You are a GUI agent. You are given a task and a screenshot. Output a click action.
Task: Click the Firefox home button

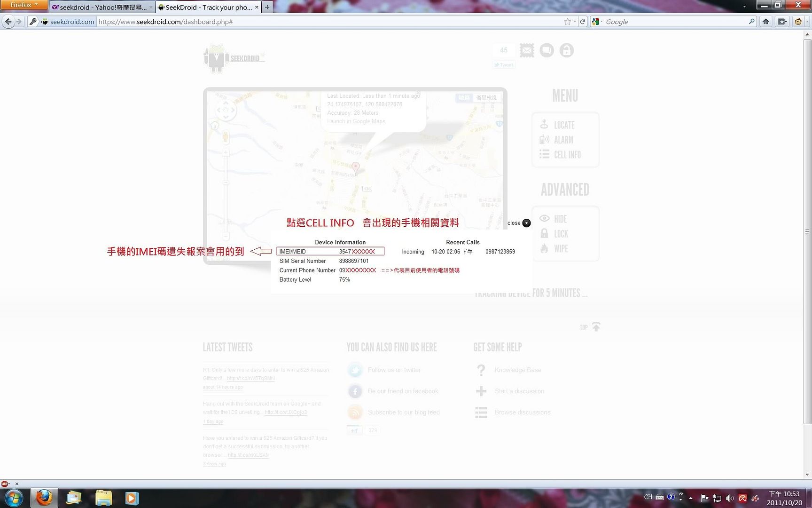(x=766, y=22)
